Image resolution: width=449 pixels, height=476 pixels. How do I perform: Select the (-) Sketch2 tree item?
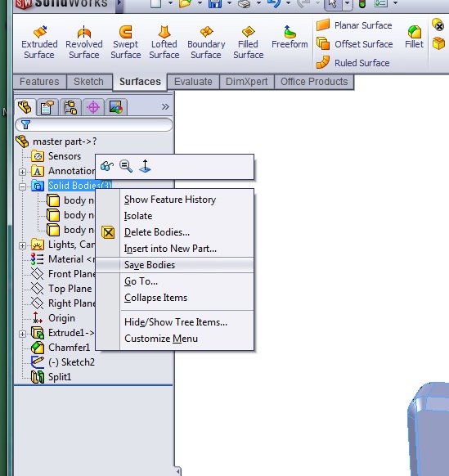[x=63, y=362]
